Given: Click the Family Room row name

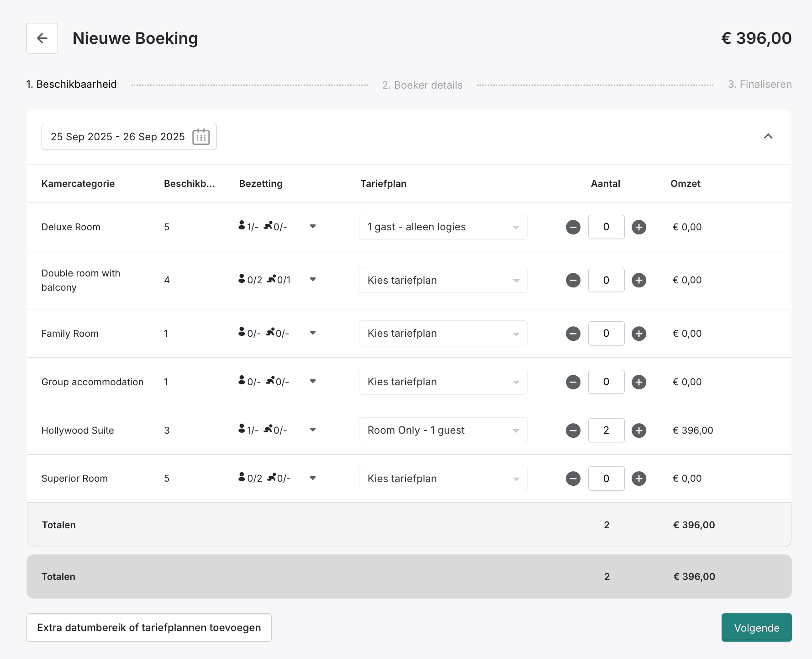Looking at the screenshot, I should [x=70, y=334].
